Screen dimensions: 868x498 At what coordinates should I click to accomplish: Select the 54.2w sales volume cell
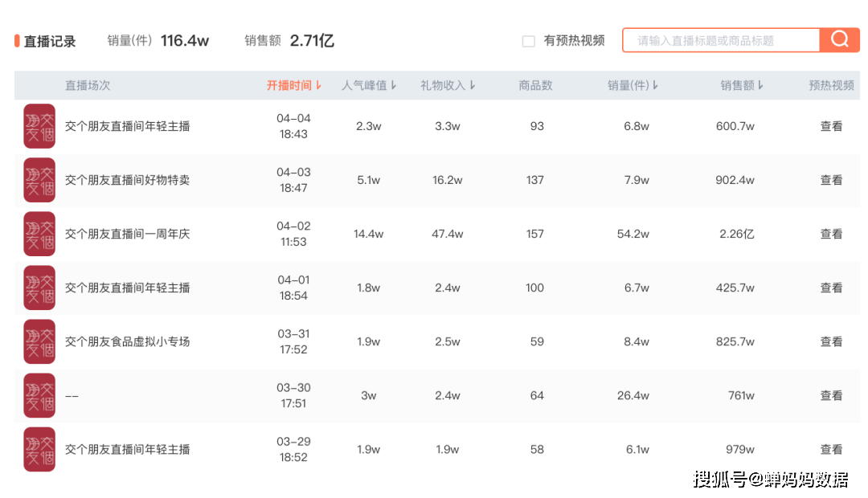(633, 234)
